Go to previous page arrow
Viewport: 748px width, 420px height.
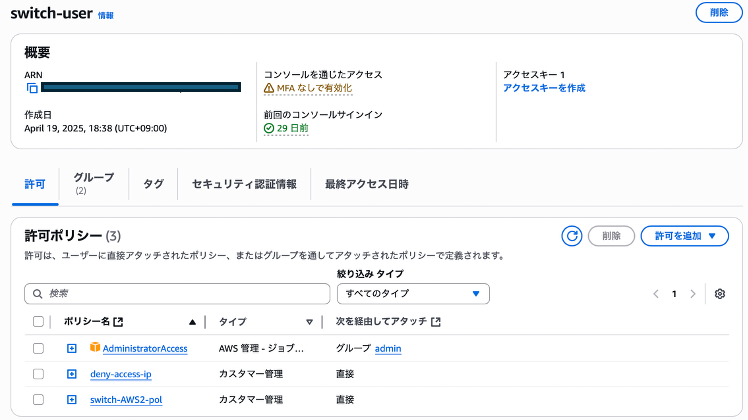656,294
